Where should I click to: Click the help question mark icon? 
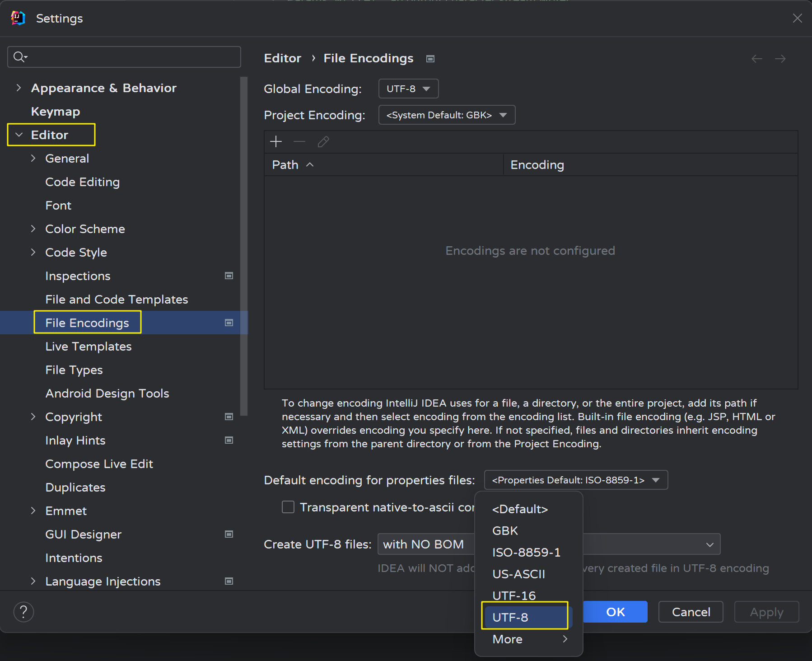click(23, 612)
